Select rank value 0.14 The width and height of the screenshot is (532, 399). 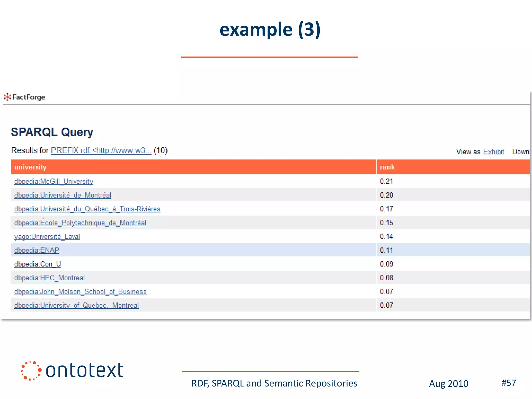386,236
